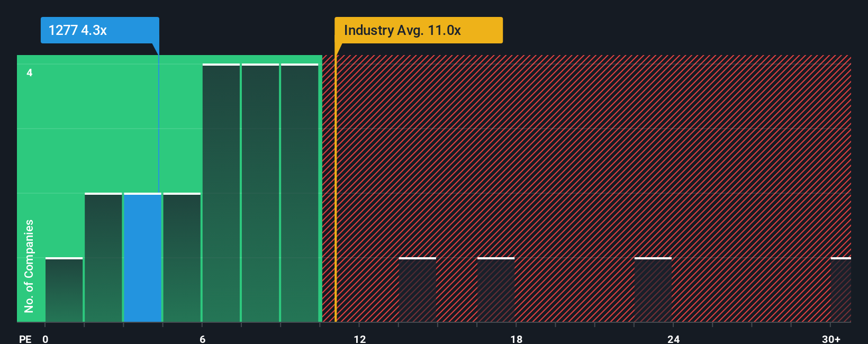The width and height of the screenshot is (868, 344).
Task: Click the first tall bar starting at PE 6
Action: (x=221, y=193)
